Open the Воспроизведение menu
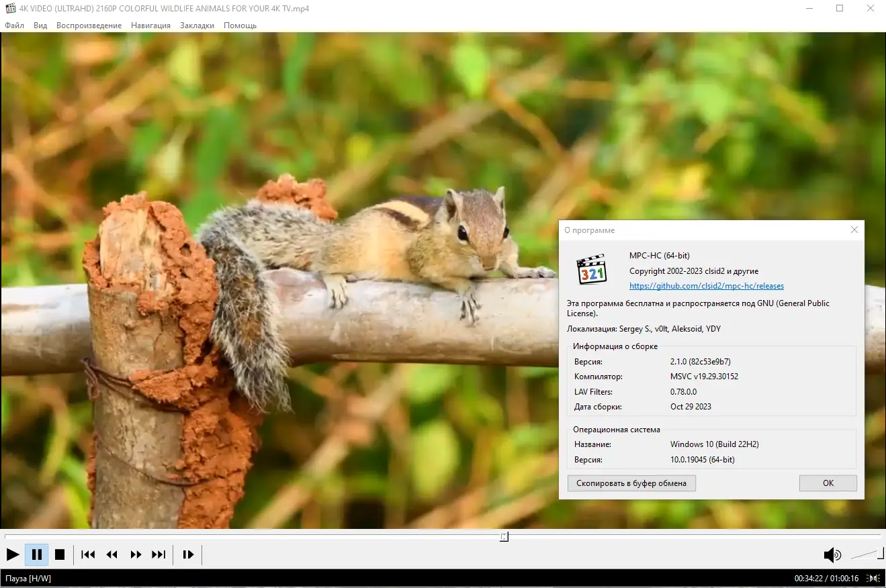 tap(89, 26)
